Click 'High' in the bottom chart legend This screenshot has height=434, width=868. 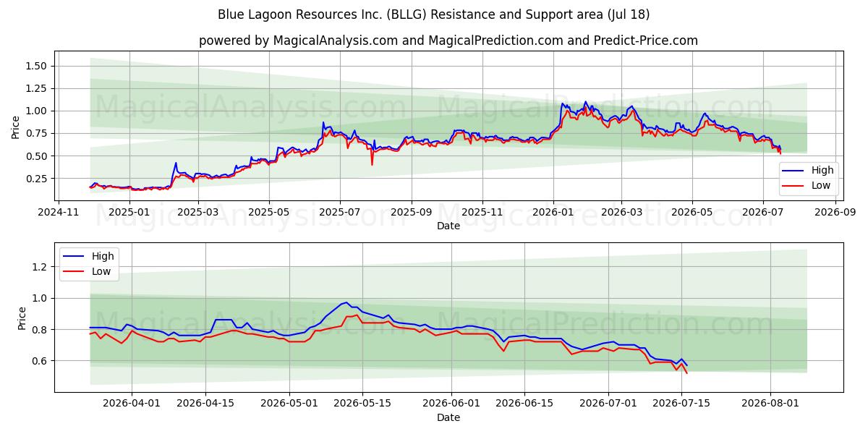click(x=103, y=256)
